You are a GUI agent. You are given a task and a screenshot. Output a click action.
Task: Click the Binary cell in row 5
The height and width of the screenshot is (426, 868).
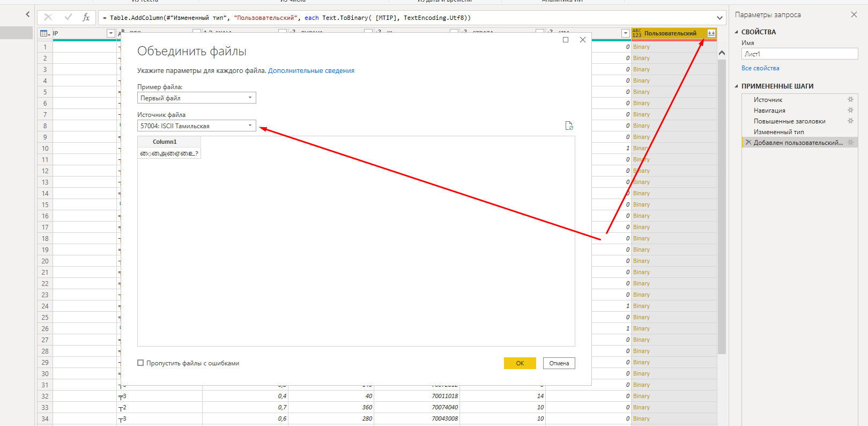[674, 92]
